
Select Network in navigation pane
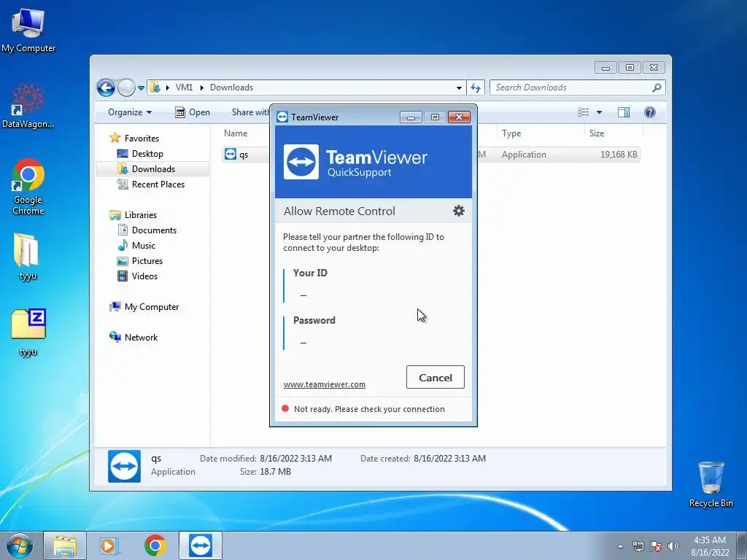(x=141, y=338)
